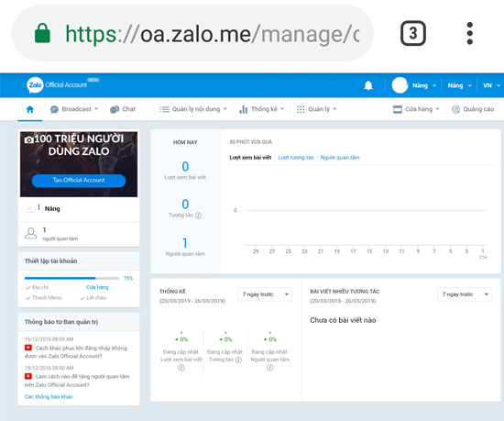
Task: Click the Quản lý nội dung list icon
Action: (164, 109)
